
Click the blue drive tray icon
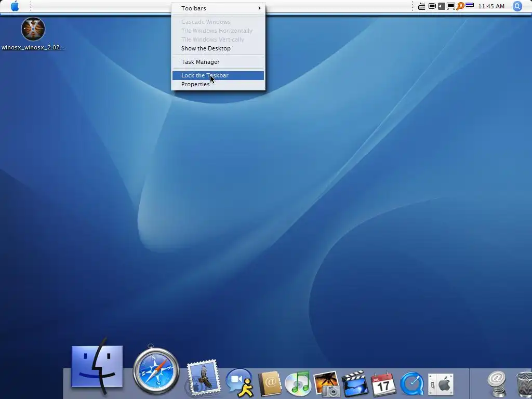[470, 5]
